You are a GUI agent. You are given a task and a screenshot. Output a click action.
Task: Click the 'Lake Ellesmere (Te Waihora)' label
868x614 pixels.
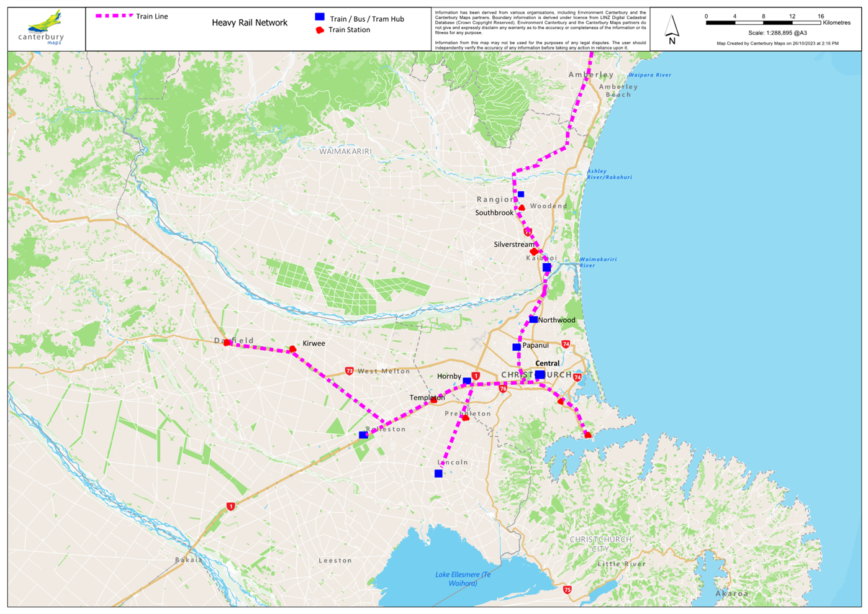(x=463, y=579)
